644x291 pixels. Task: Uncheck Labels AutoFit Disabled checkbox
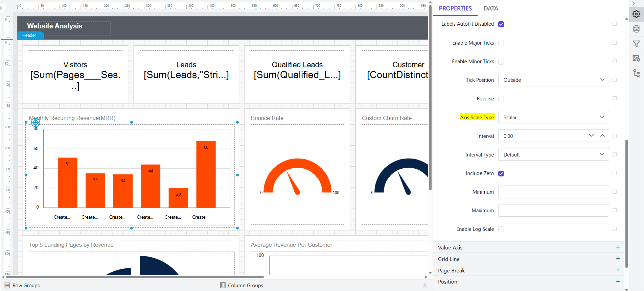tap(501, 24)
